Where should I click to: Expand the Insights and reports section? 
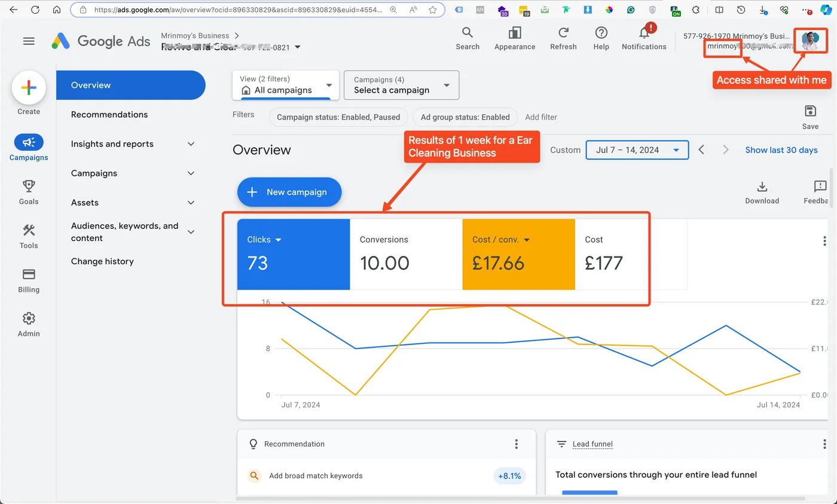tap(111, 144)
